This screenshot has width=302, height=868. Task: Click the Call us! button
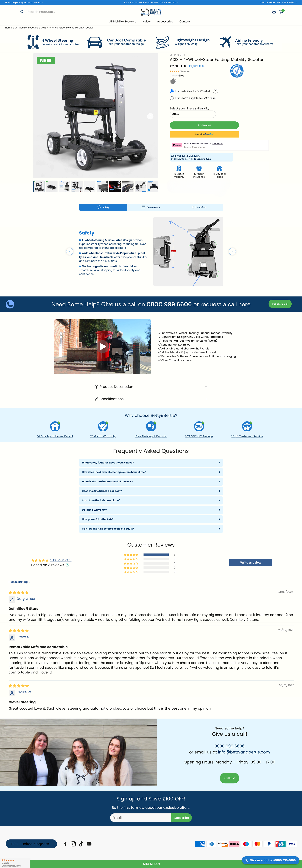point(230,778)
